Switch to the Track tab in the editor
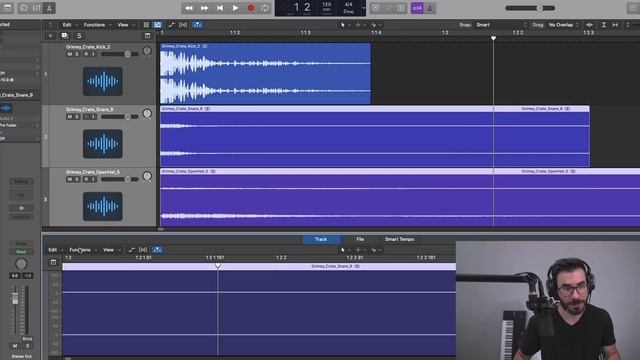The height and width of the screenshot is (360, 640). (x=321, y=239)
